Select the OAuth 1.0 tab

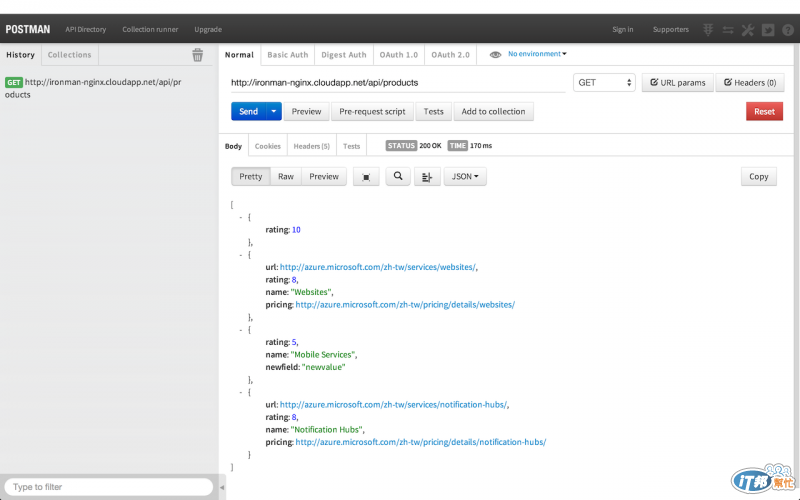(398, 55)
